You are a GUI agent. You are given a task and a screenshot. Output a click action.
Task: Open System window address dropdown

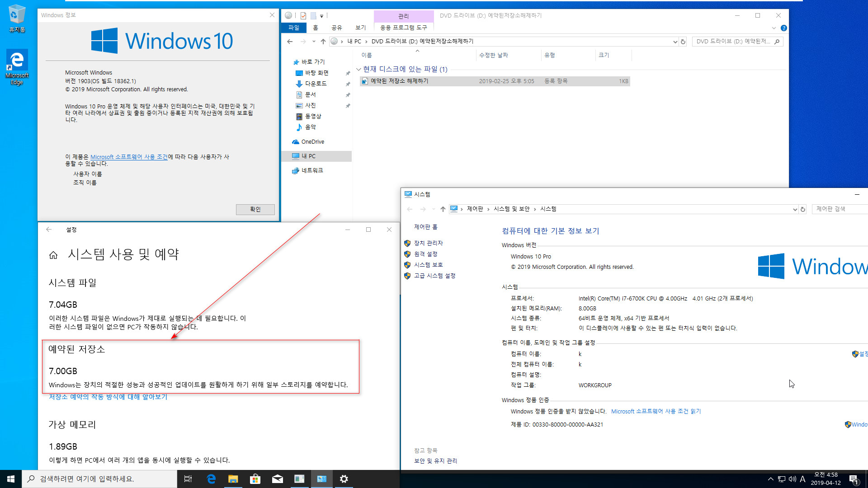[x=795, y=209]
